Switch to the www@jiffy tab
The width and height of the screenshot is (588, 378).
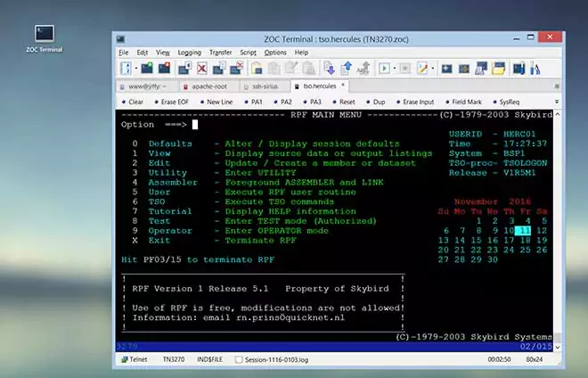coord(147,86)
